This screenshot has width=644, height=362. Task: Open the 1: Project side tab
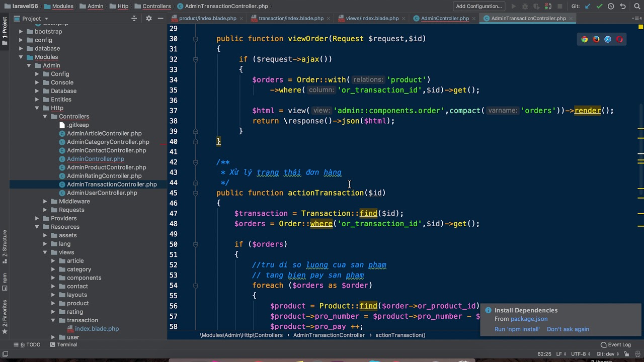click(5, 31)
